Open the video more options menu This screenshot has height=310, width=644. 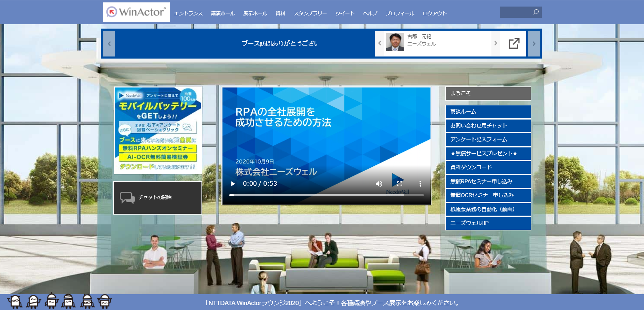[x=420, y=184]
